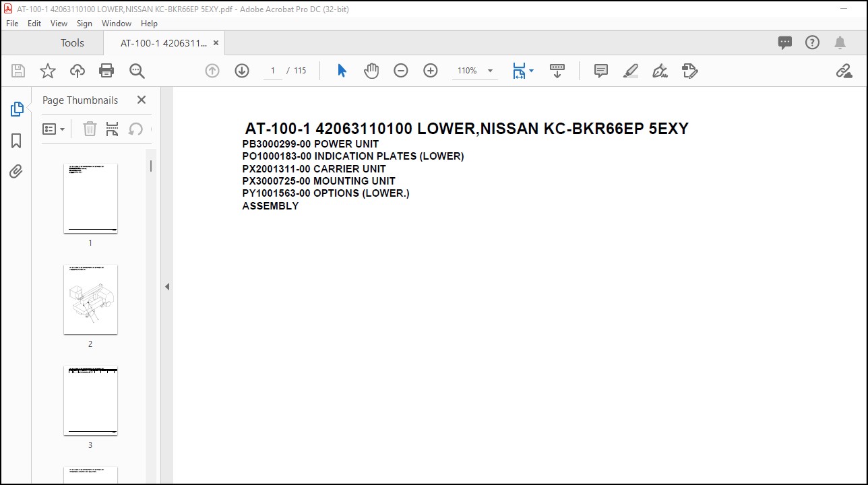Select page 2 thumbnail with crane drawing
This screenshot has width=868, height=485.
[90, 300]
